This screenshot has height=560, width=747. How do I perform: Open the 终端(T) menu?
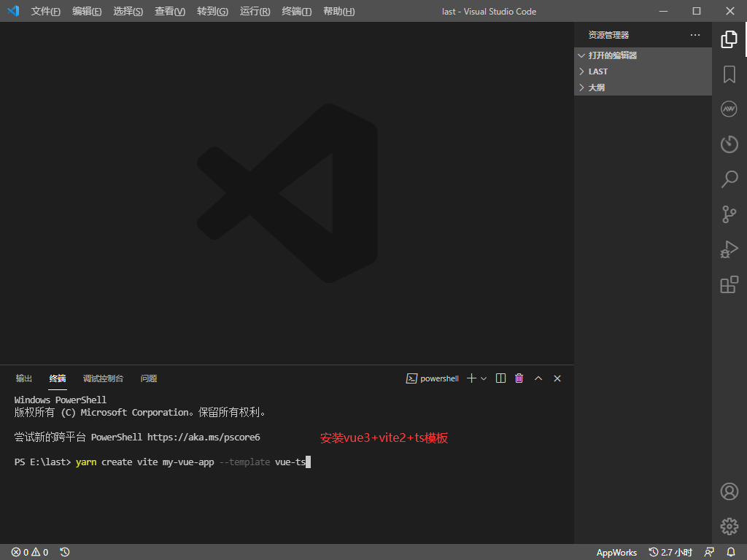pyautogui.click(x=297, y=11)
